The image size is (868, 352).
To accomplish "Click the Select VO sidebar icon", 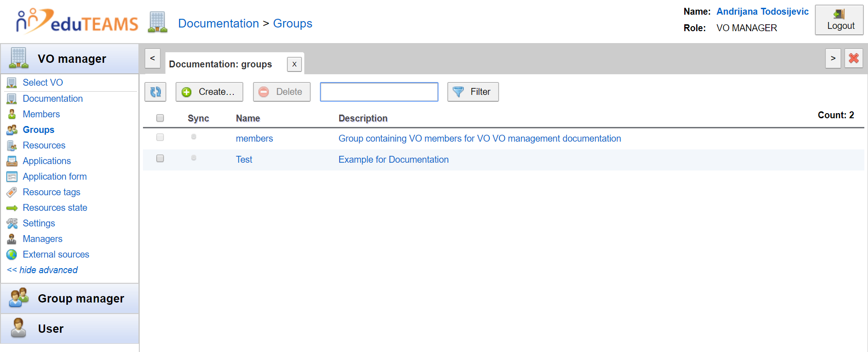I will click(x=12, y=83).
